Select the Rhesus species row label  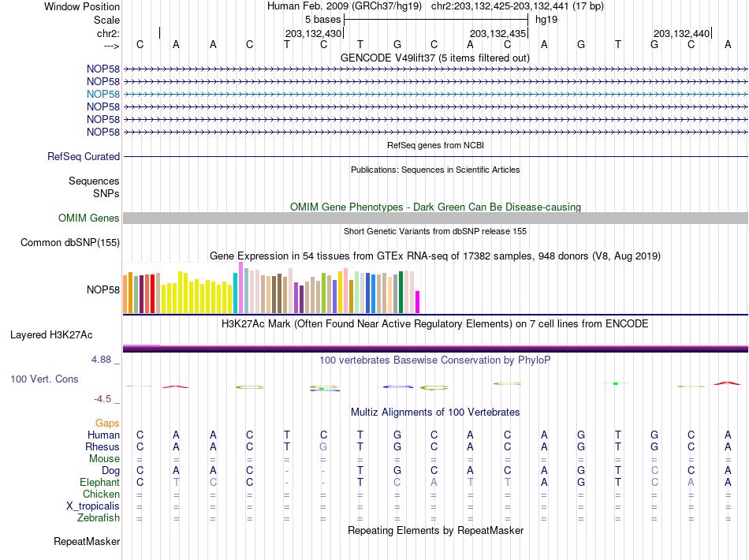click(x=102, y=446)
